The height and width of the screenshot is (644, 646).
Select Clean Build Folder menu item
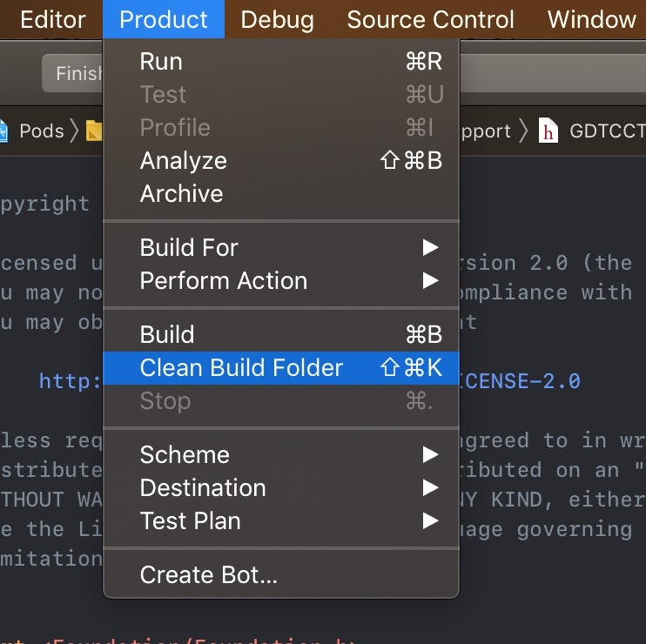(281, 368)
